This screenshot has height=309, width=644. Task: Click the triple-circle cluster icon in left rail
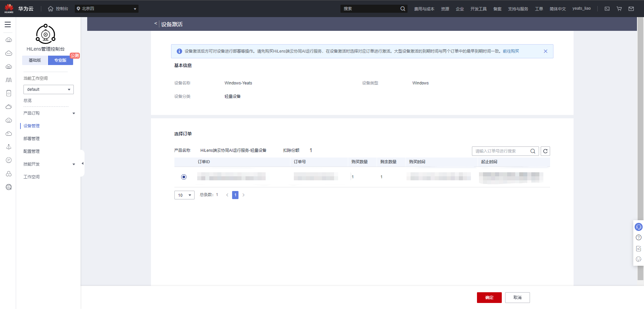(x=9, y=174)
